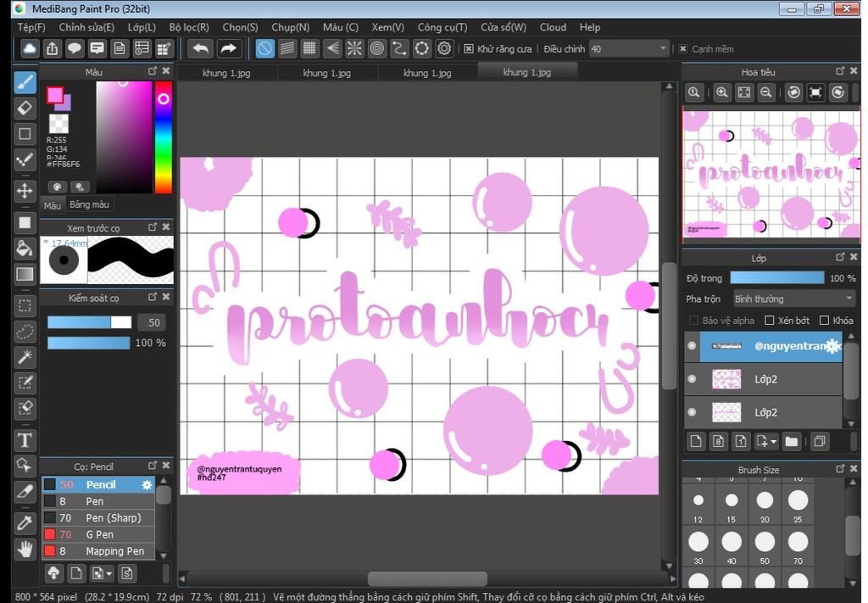Turn snap off with the blue icon
This screenshot has height=603, width=868.
tap(264, 48)
